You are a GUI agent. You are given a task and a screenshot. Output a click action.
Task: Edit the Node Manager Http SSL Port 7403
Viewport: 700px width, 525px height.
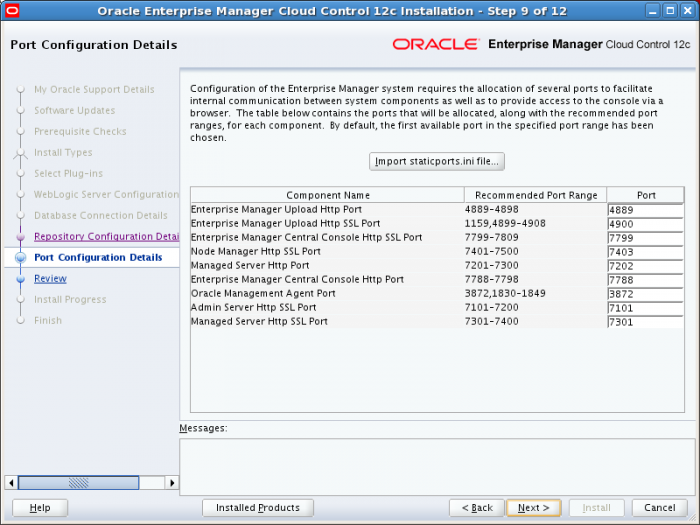645,252
